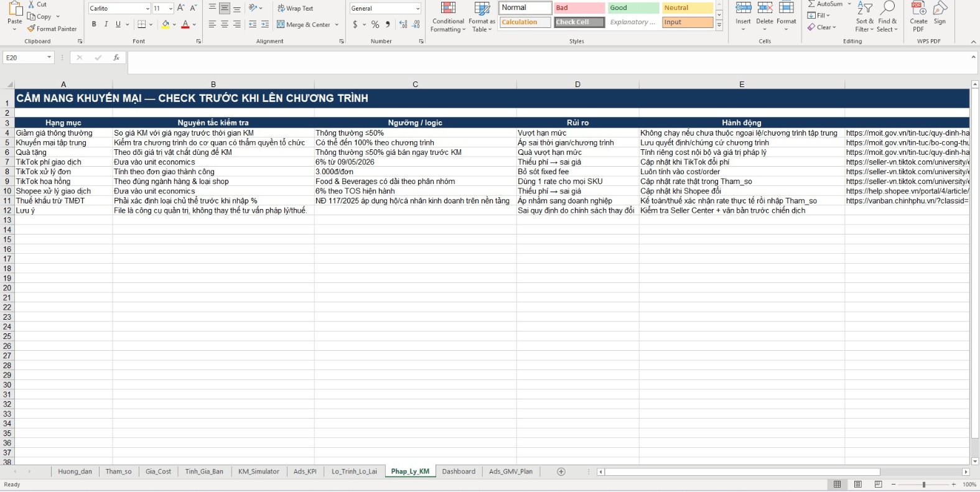
Task: Open the font size dropdown showing 11
Action: [x=171, y=9]
